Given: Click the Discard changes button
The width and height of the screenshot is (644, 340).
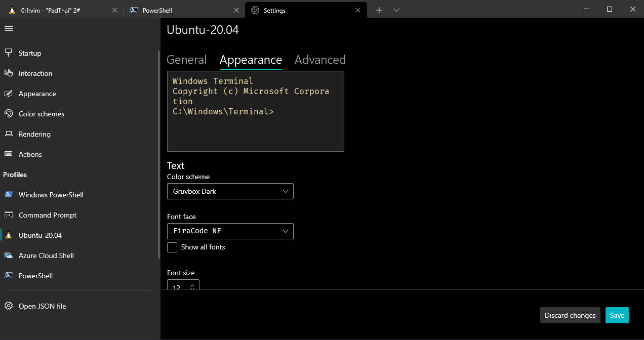Looking at the screenshot, I should click(x=570, y=315).
